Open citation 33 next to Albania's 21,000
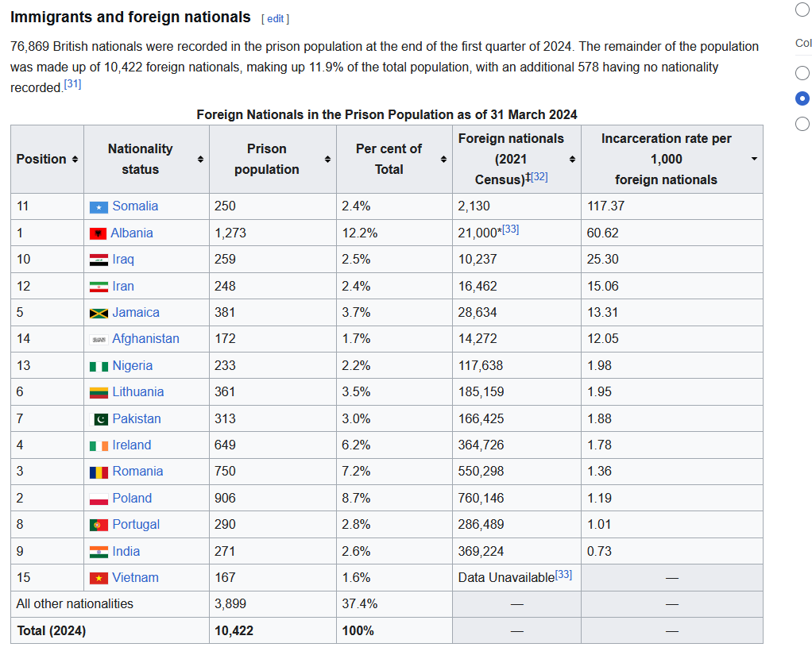The width and height of the screenshot is (812, 655). tap(510, 229)
